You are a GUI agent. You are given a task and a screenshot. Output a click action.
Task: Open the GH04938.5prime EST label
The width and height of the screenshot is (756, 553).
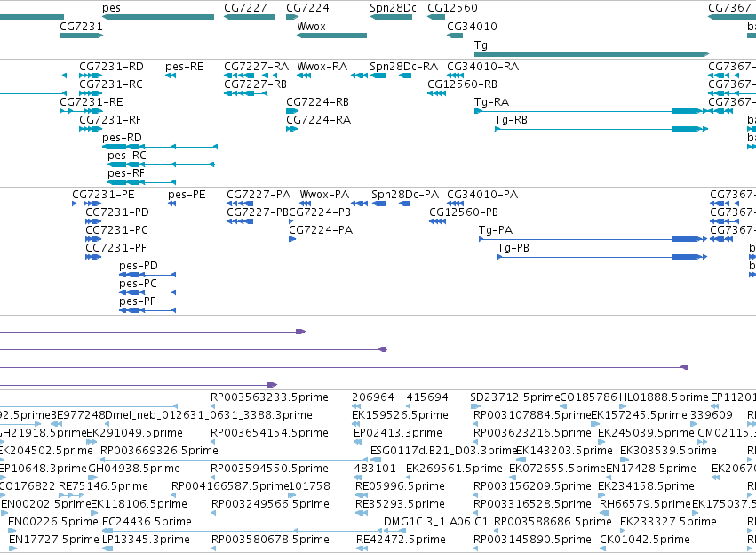(134, 469)
